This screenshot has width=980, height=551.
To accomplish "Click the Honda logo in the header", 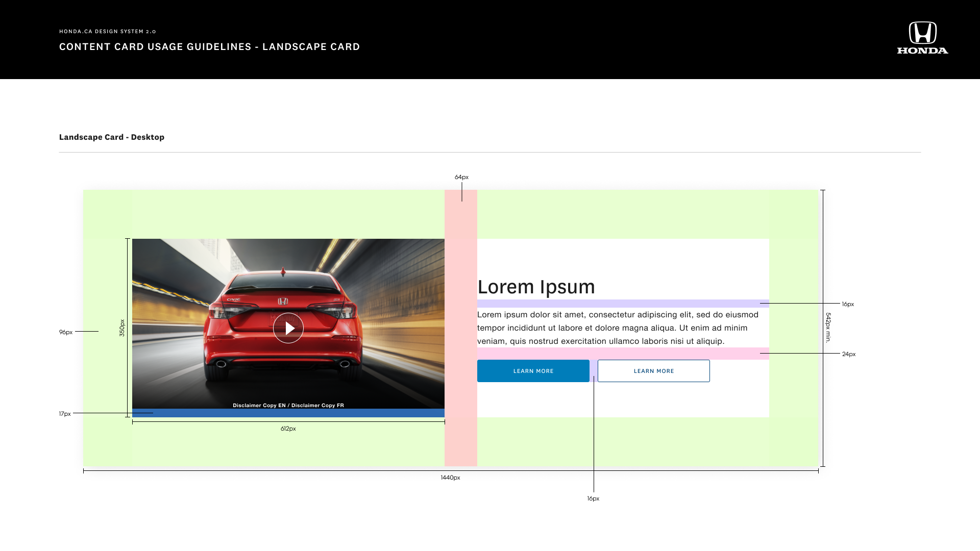I will click(x=922, y=38).
